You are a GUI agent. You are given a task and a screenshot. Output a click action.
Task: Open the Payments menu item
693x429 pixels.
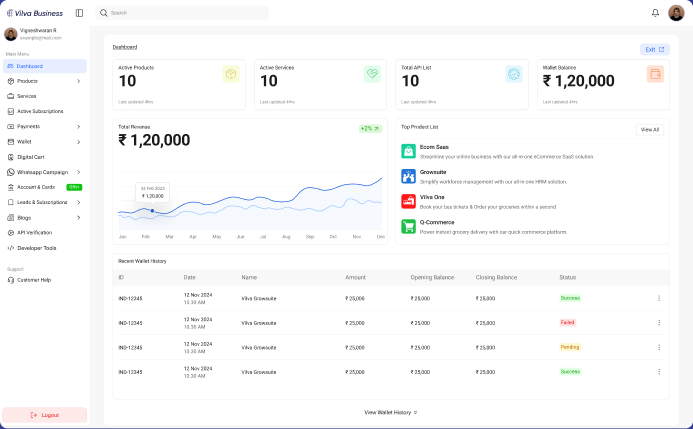pyautogui.click(x=28, y=126)
